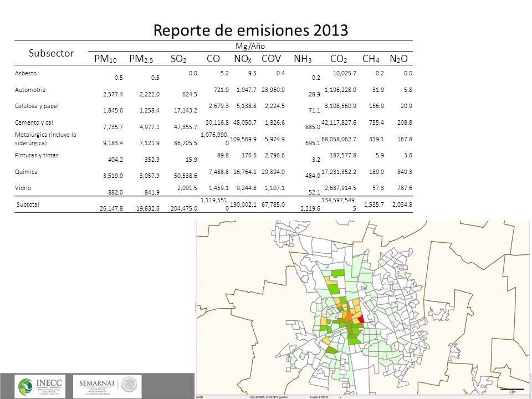This screenshot has width=532, height=399.
Task: Click the SEMARNAT logo
Action: 98,387
